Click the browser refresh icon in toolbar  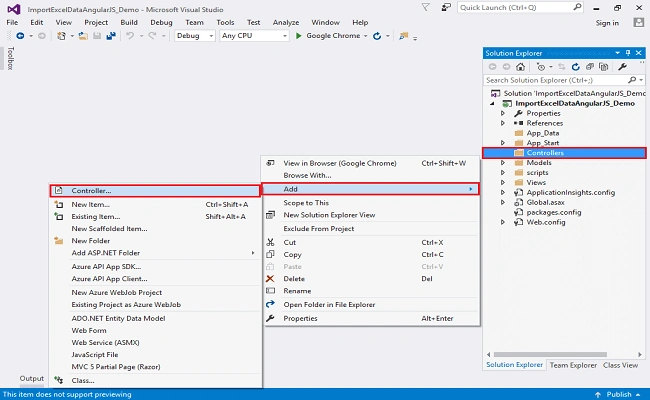coord(377,36)
